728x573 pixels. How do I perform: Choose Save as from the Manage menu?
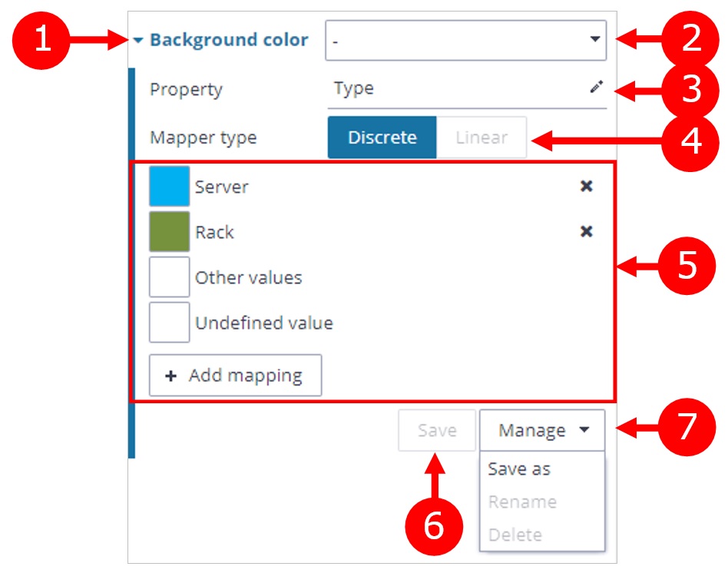point(519,469)
